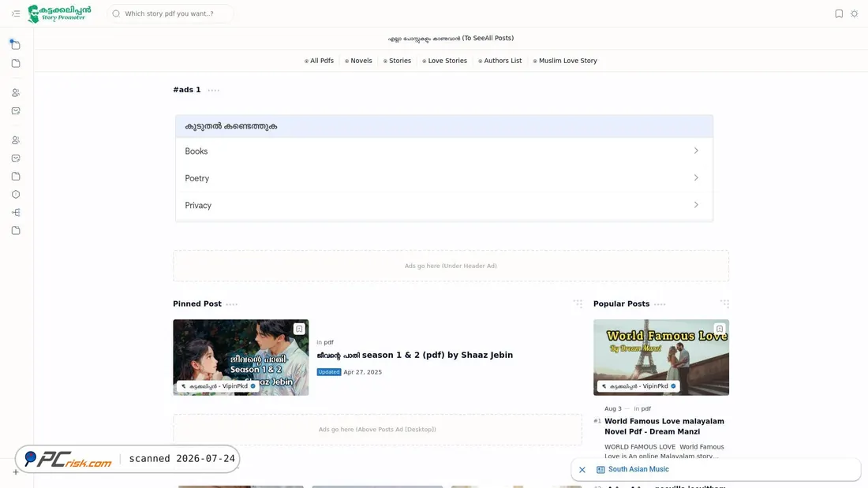
Task: Click the Popular Posts heading
Action: (x=621, y=304)
